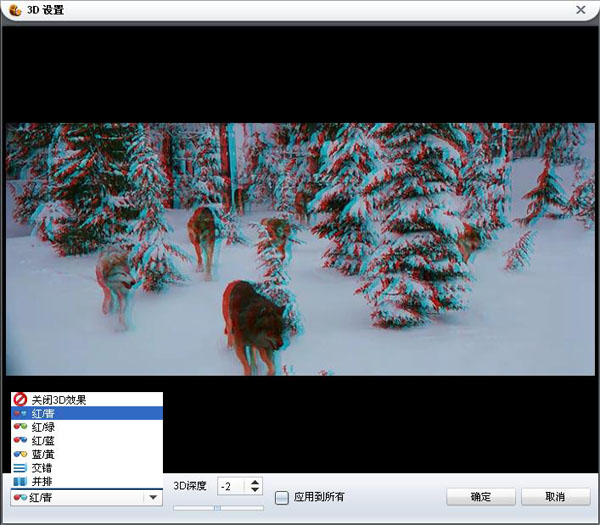Click the 3D深度 label
The width and height of the screenshot is (600, 525).
click(x=190, y=486)
